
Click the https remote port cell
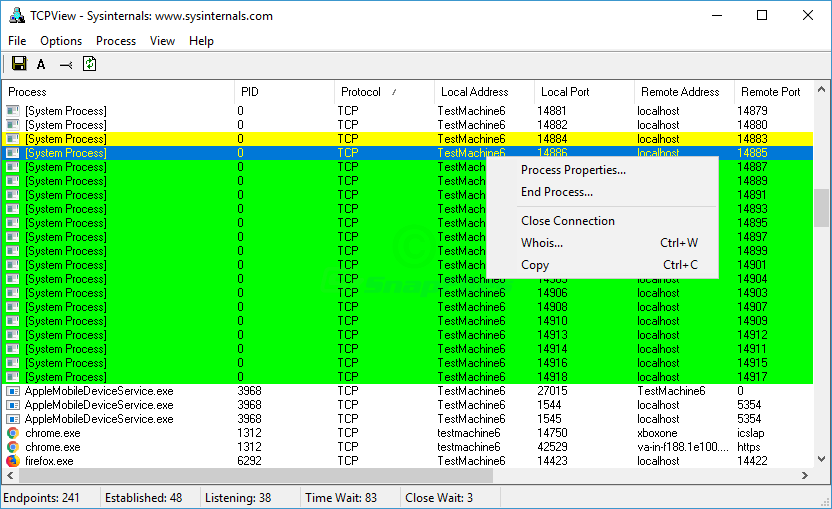click(749, 447)
